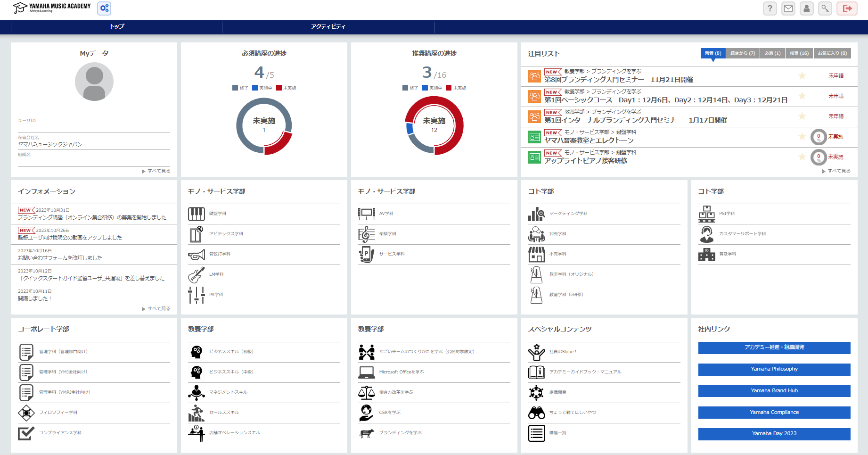Click the アカデミー推進・組織開発 button

pyautogui.click(x=774, y=347)
